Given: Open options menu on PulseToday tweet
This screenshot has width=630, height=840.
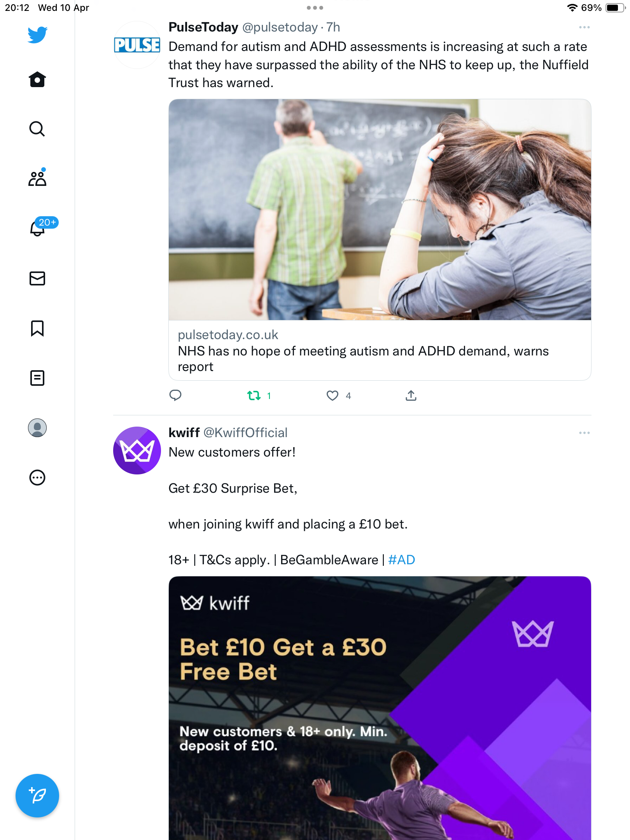Looking at the screenshot, I should (584, 27).
